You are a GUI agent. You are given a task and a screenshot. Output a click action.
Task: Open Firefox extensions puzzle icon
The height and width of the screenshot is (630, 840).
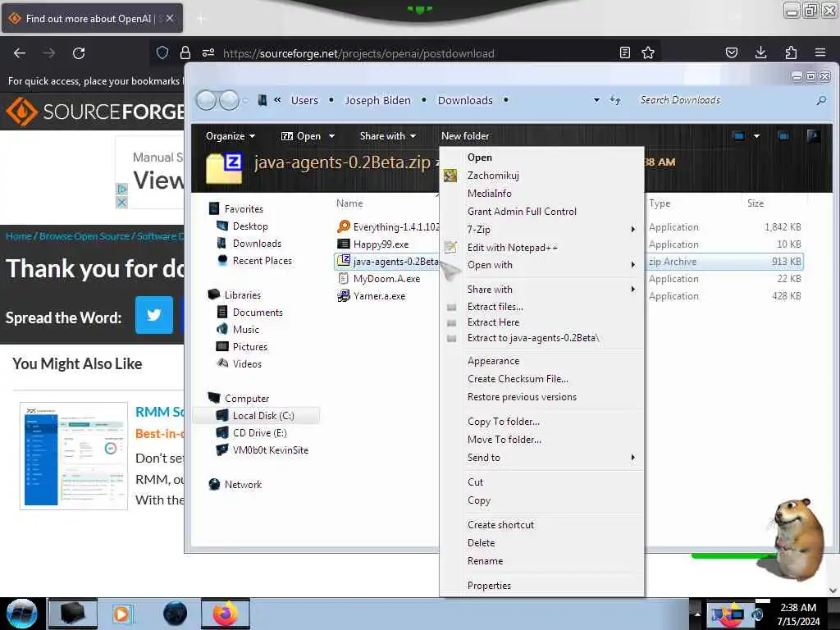(x=791, y=52)
